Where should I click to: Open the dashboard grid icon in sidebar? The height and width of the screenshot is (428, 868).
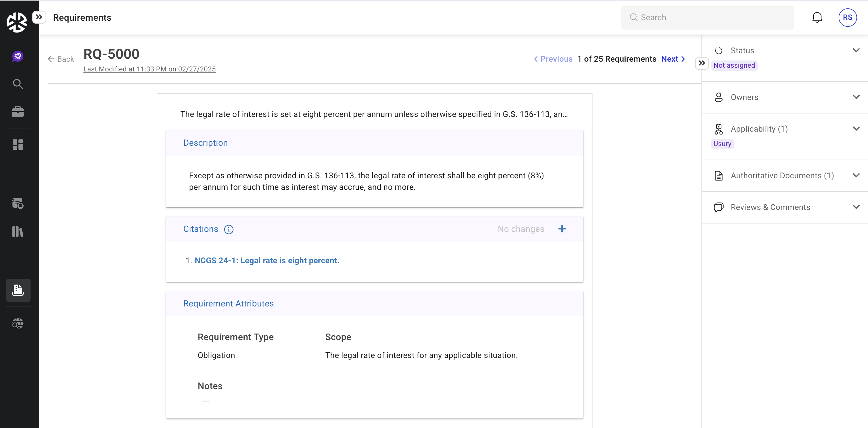tap(18, 145)
